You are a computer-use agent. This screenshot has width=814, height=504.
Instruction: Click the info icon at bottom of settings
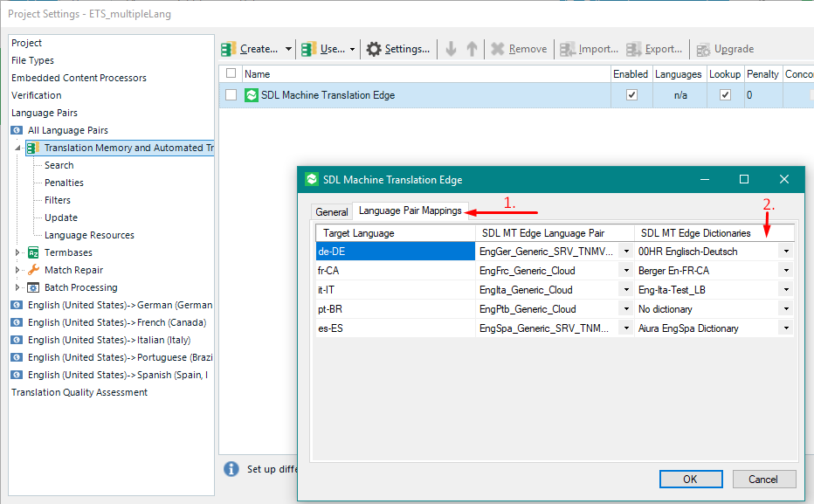click(231, 469)
